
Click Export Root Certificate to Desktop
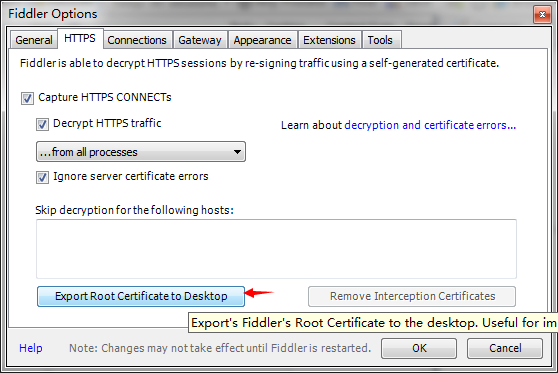click(141, 296)
